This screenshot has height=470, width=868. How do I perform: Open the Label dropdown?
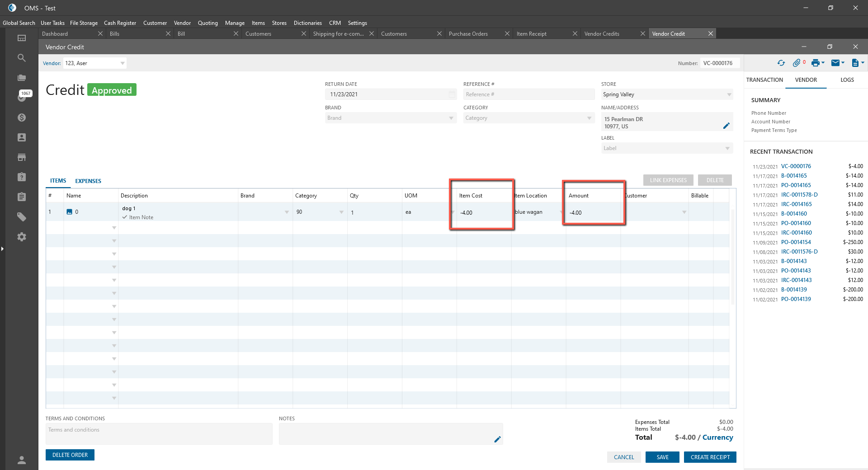pos(727,148)
